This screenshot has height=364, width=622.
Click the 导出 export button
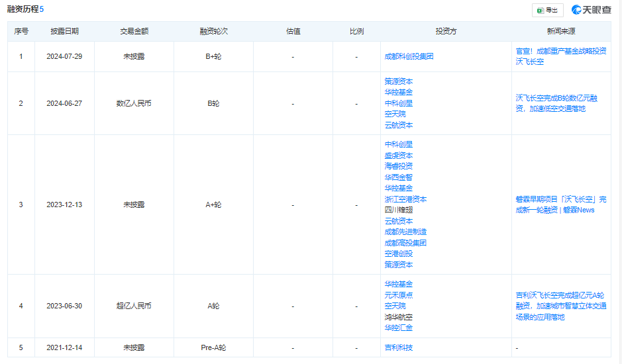548,10
